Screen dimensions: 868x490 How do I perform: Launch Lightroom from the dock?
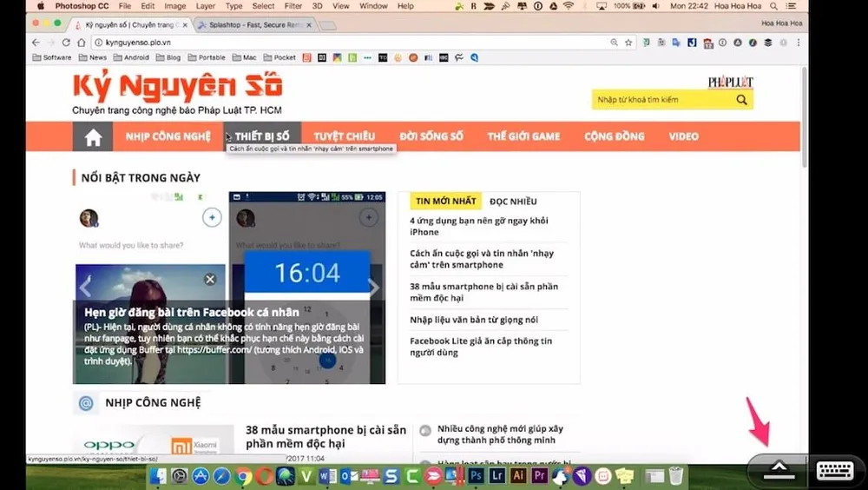pyautogui.click(x=497, y=476)
